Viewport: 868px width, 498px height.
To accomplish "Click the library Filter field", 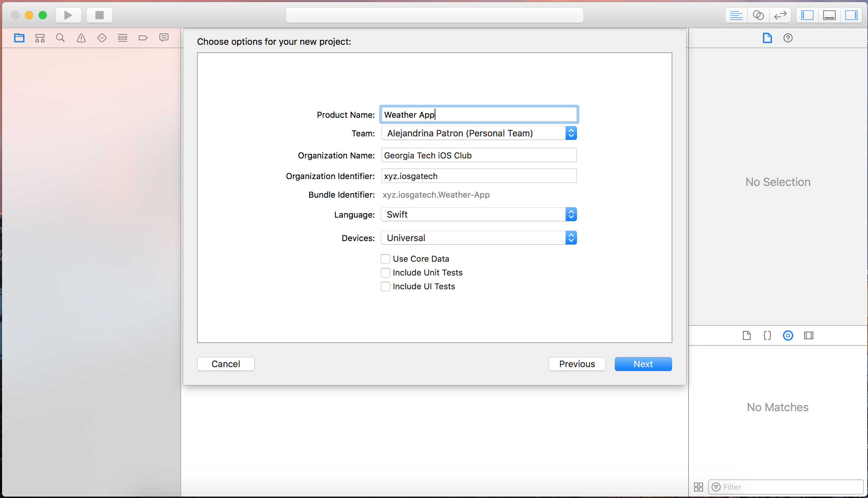I will (x=786, y=487).
